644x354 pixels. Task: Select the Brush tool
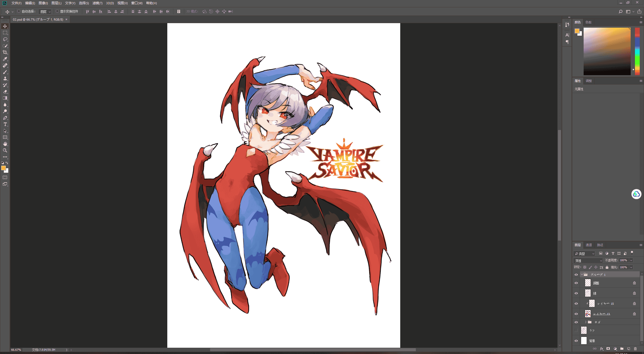point(5,72)
